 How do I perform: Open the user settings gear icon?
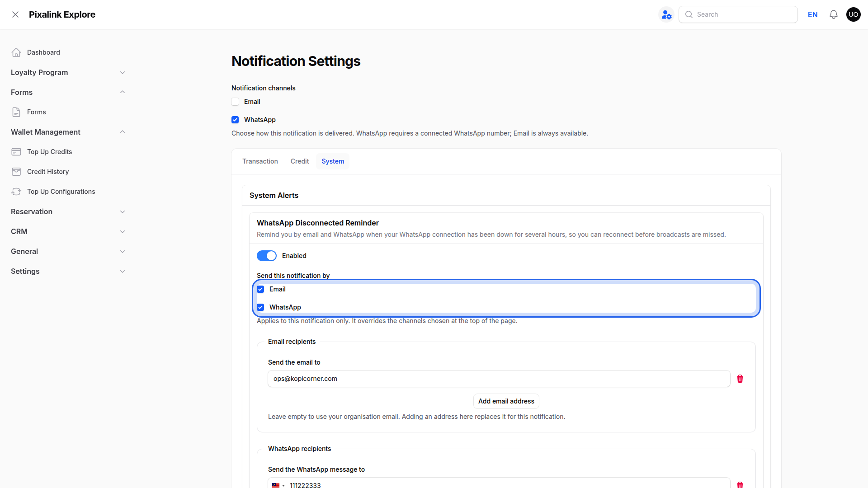666,14
